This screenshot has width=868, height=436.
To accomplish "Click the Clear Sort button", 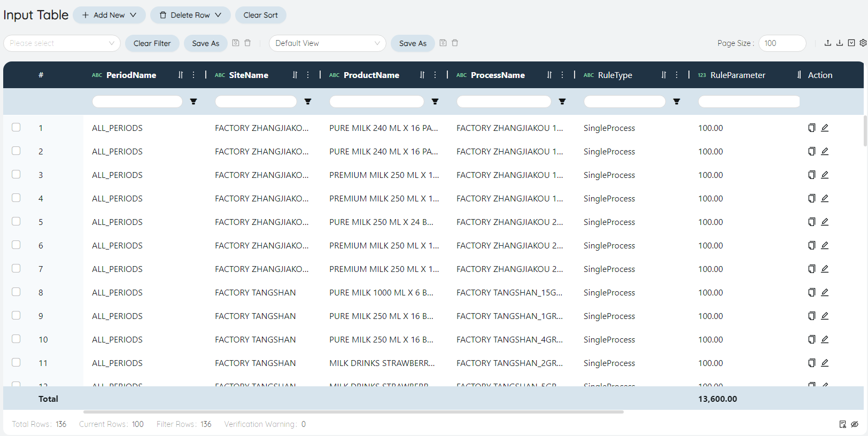I will [261, 15].
